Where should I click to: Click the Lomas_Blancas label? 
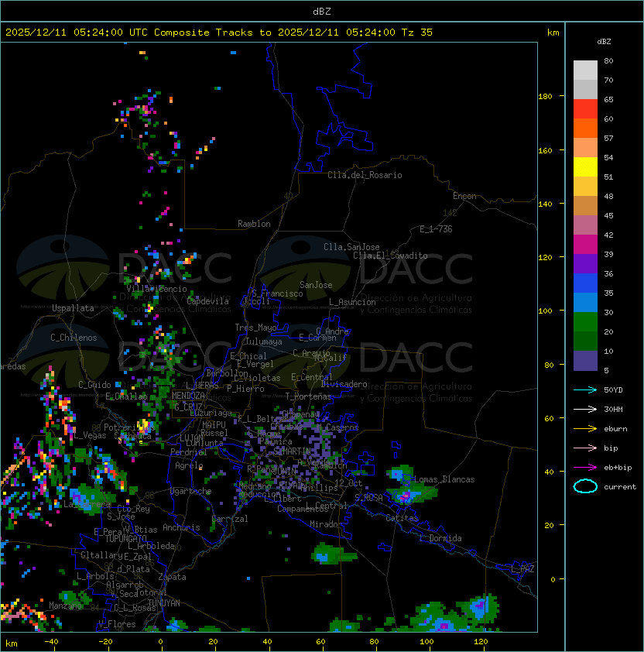[x=444, y=480]
